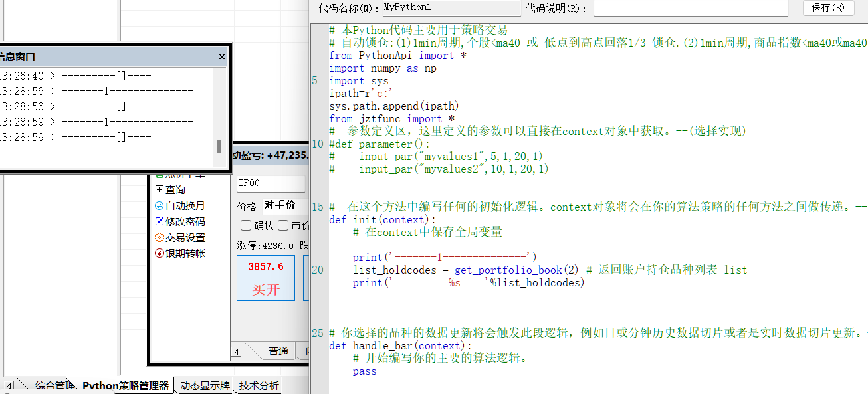Enable the 确认 checkbox

pyautogui.click(x=246, y=226)
